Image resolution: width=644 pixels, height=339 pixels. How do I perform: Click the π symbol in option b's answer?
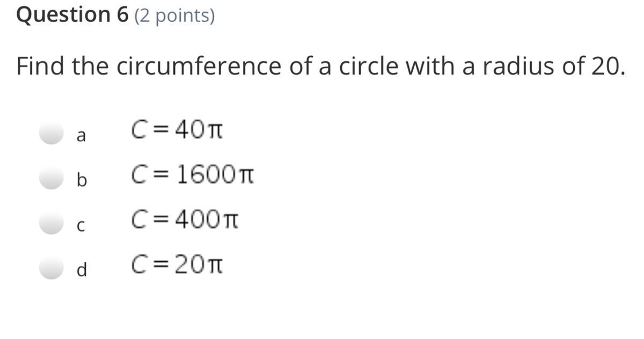click(244, 175)
